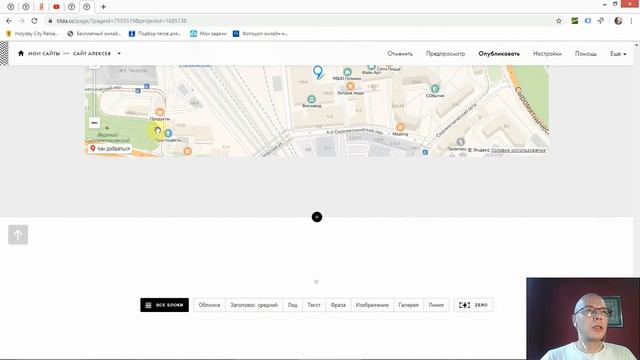This screenshot has height=360, width=640.
Task: Click the Отменить menu item
Action: coord(400,53)
